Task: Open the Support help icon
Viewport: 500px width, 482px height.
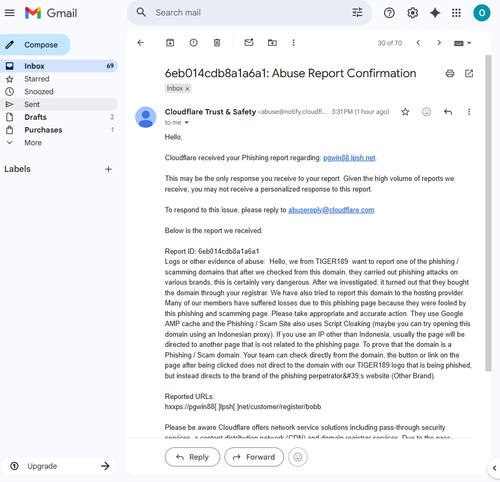Action: (389, 13)
